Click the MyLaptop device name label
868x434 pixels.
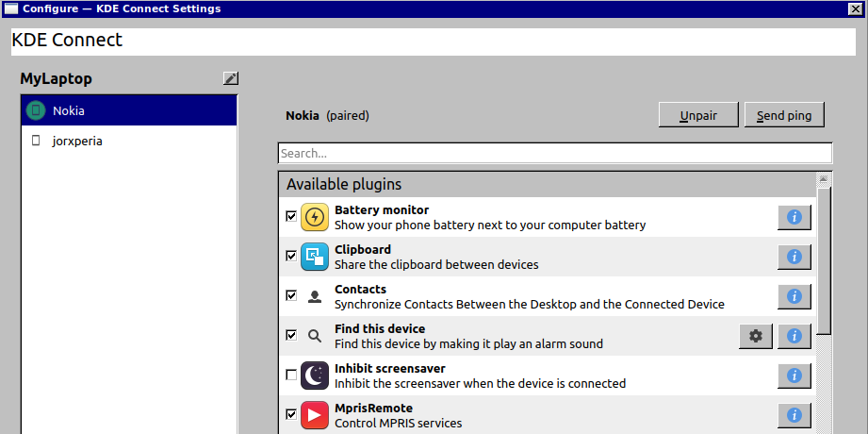click(x=56, y=78)
